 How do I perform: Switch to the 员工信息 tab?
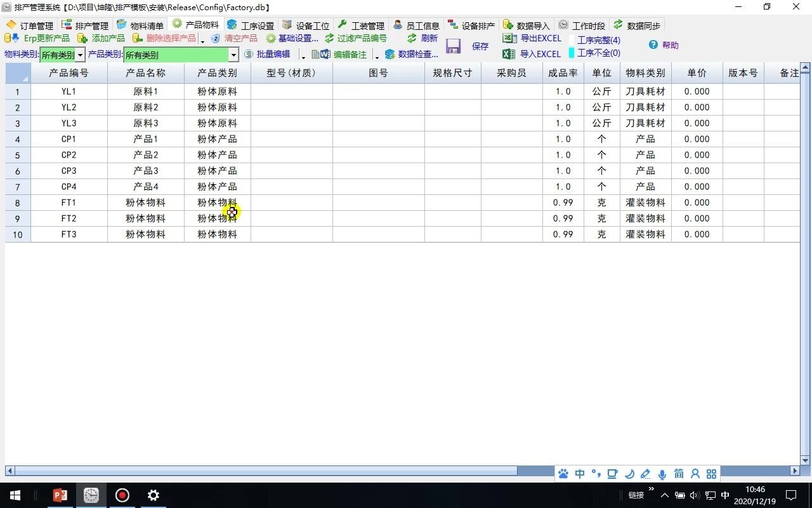pyautogui.click(x=416, y=25)
